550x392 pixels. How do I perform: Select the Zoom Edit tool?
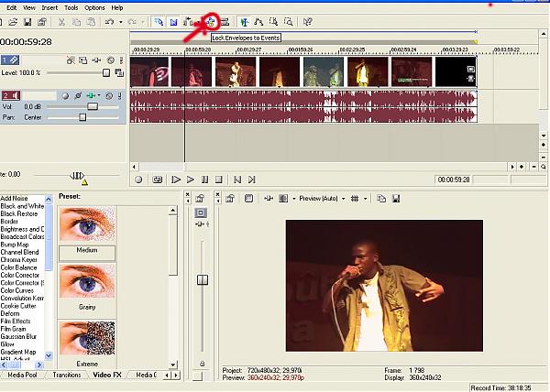(x=288, y=22)
